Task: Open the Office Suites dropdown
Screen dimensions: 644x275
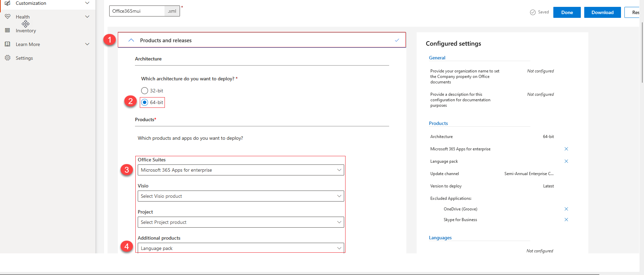Action: (x=240, y=170)
